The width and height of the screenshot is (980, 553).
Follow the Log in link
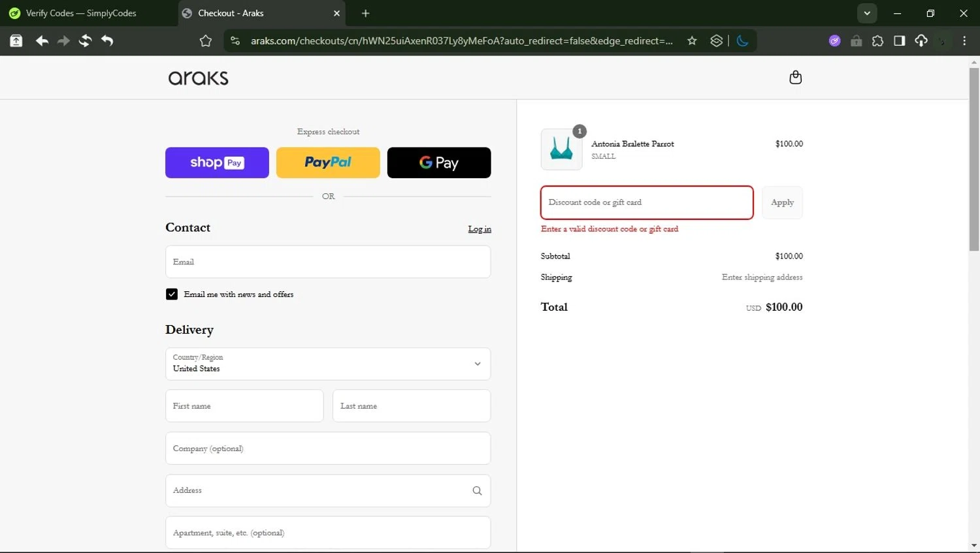click(x=480, y=229)
